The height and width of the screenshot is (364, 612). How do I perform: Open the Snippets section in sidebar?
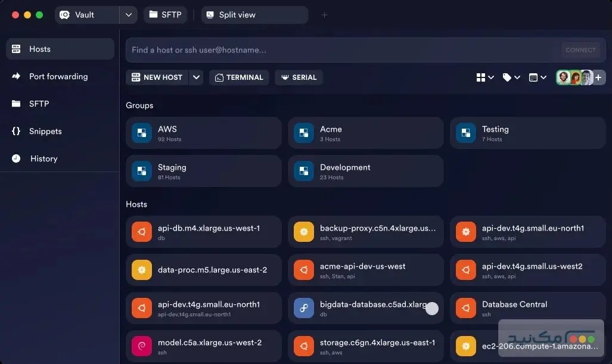pos(45,131)
